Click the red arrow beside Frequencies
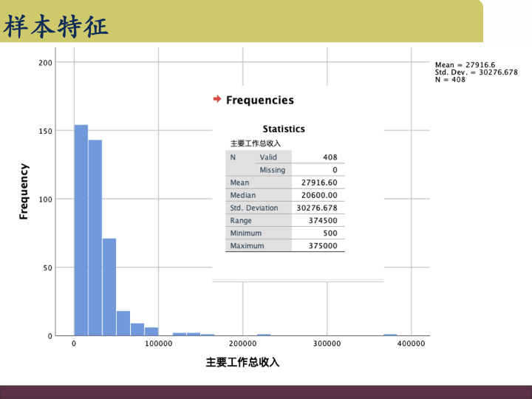Screen dimensions: 532x399 tap(216, 100)
